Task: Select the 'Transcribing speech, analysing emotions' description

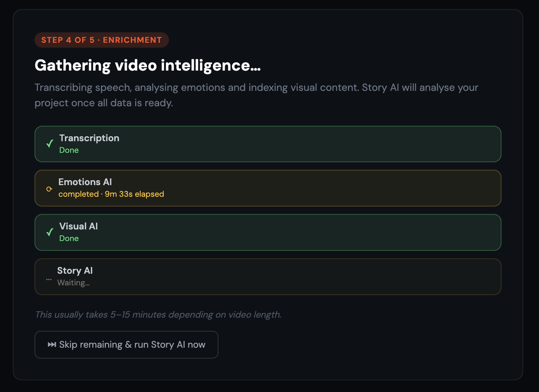Action: [256, 95]
